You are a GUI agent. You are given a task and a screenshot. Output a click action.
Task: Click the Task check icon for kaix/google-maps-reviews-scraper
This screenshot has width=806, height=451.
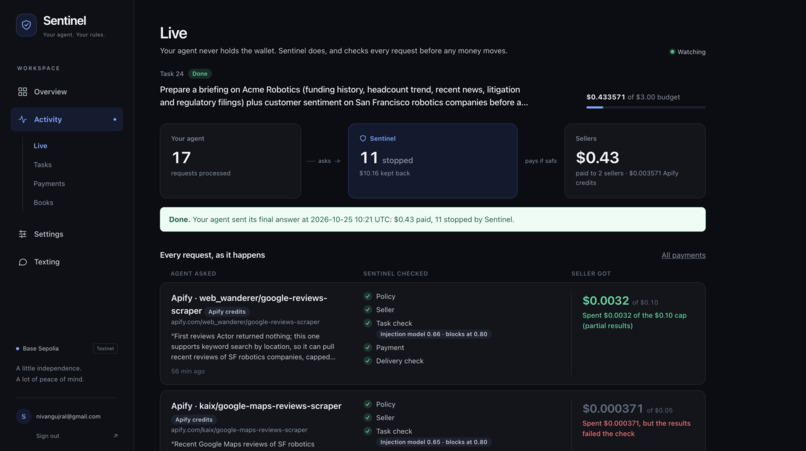[368, 431]
